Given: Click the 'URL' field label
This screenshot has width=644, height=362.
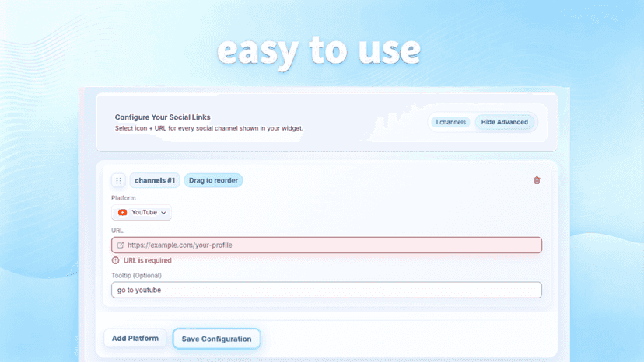Looking at the screenshot, I should 117,231.
